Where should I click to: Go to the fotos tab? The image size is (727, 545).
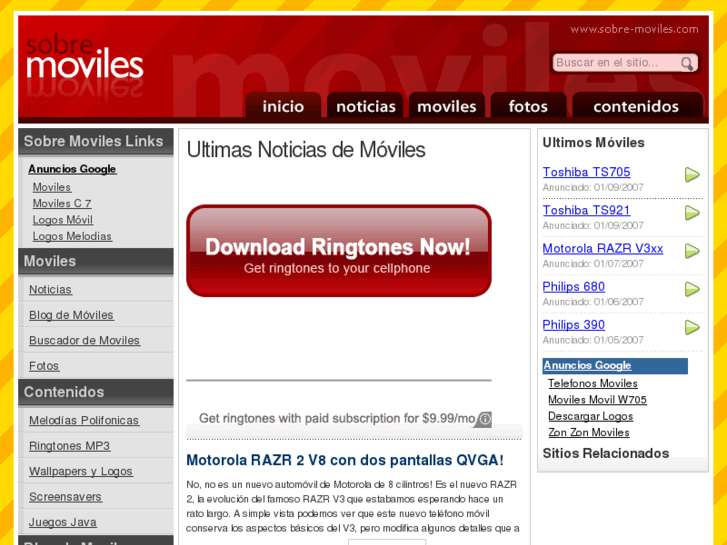(x=529, y=107)
